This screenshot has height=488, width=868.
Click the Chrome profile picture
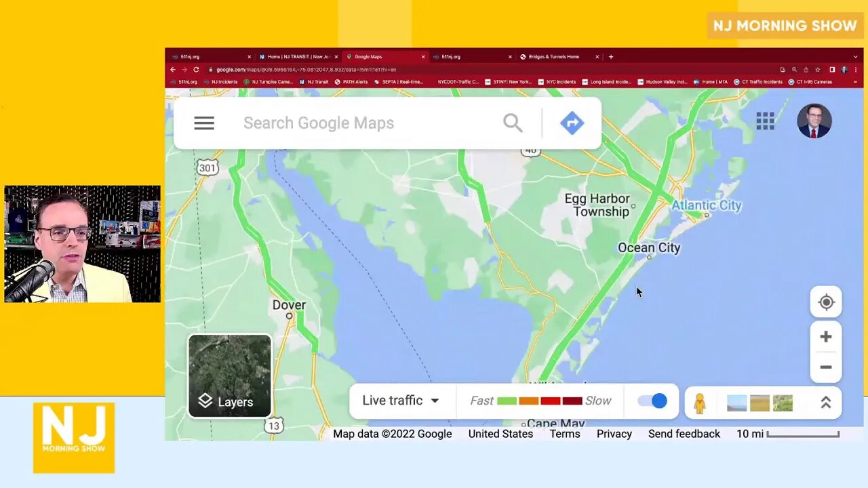click(x=844, y=69)
